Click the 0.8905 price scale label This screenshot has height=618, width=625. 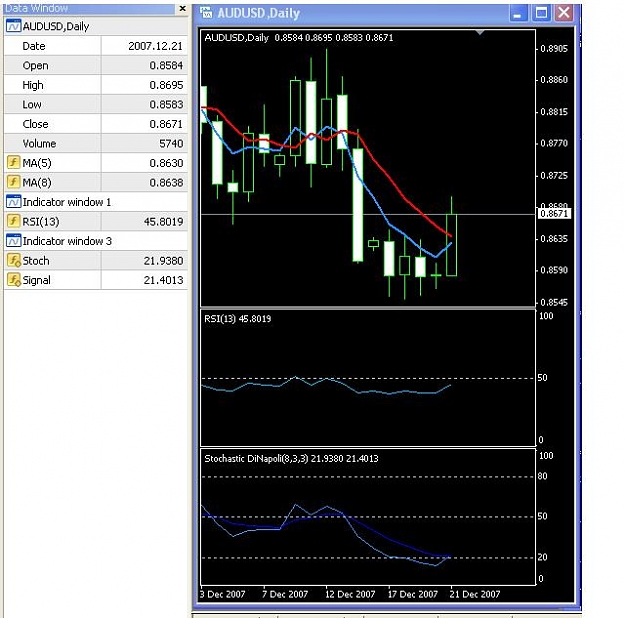554,49
